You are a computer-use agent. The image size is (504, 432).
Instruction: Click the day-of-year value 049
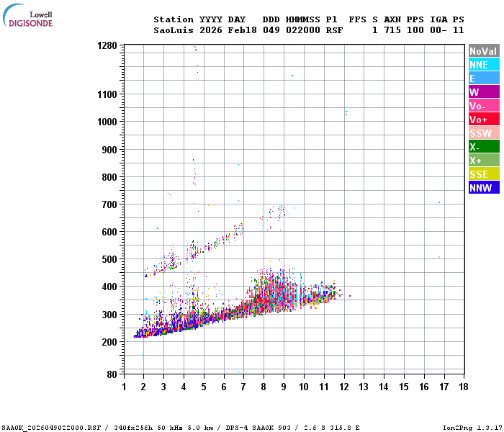[271, 30]
